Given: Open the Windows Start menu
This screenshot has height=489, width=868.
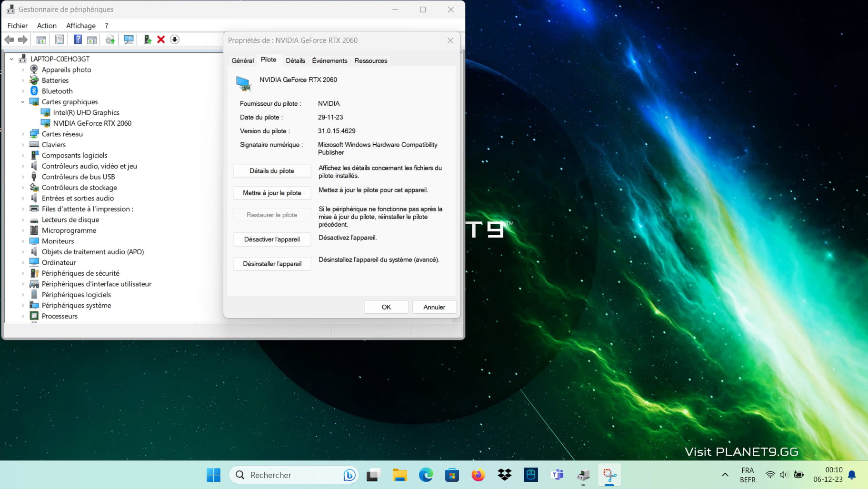Looking at the screenshot, I should coord(213,475).
